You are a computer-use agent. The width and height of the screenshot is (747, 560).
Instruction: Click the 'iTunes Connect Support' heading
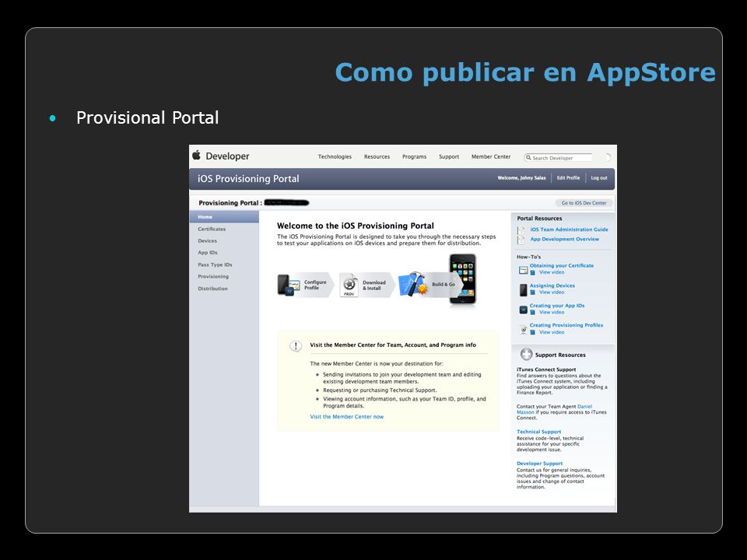coord(546,369)
